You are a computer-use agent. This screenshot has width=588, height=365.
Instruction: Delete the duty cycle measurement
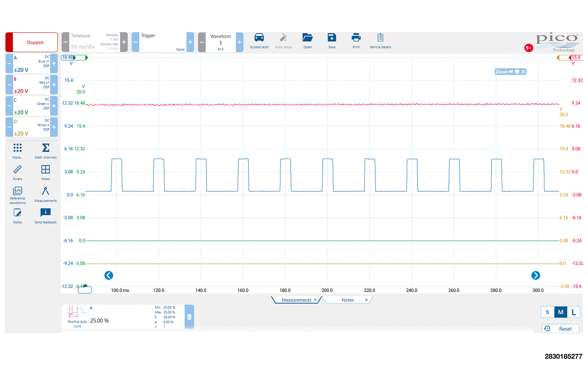(x=189, y=317)
